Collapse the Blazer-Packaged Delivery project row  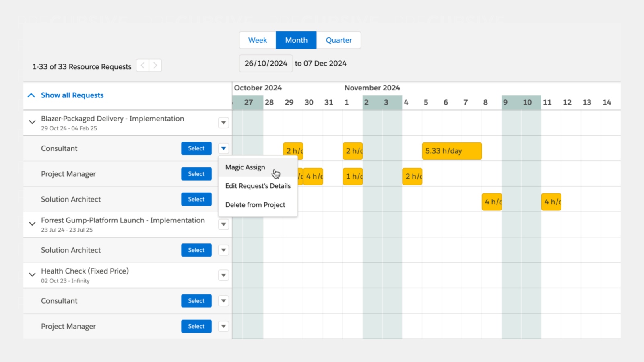pos(32,122)
